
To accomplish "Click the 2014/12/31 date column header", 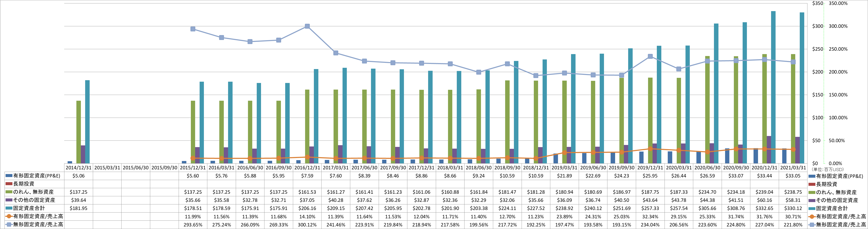I will click(79, 167).
